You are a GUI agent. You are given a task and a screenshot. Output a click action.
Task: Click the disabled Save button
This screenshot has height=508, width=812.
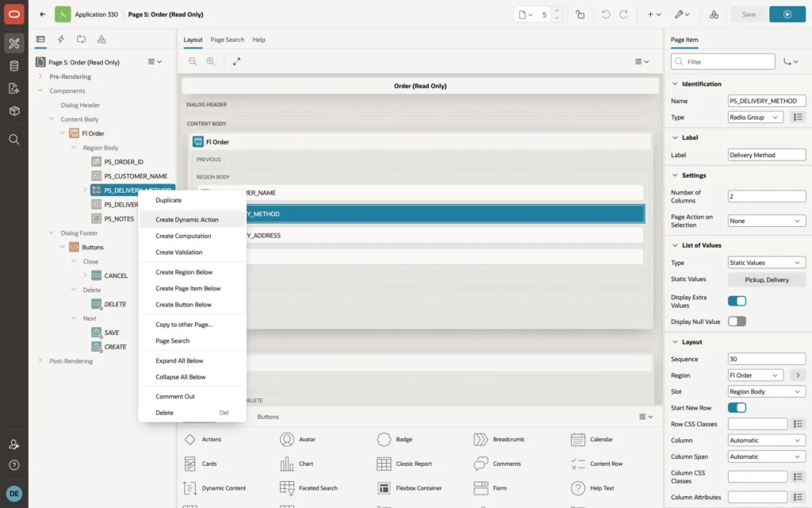pyautogui.click(x=749, y=14)
